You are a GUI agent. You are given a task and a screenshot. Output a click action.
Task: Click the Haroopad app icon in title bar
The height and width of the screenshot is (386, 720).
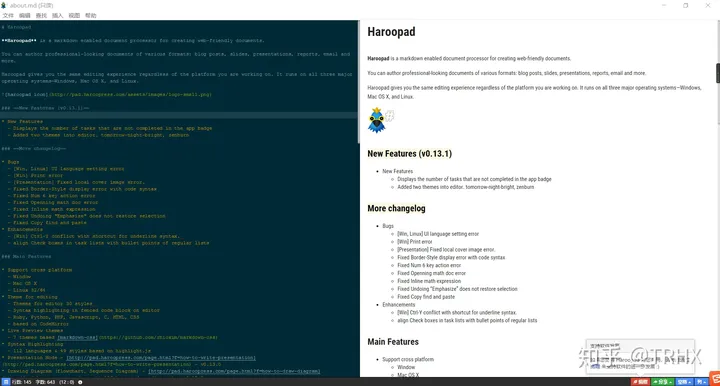(x=4, y=6)
